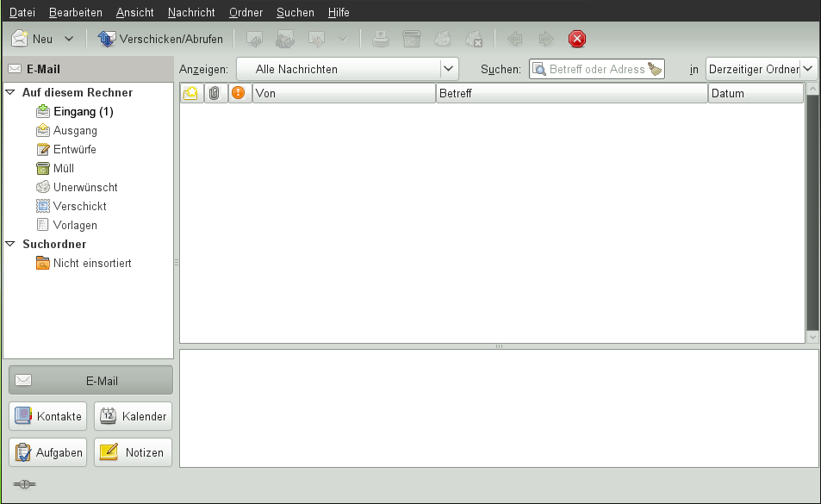
Task: Click Verschicken/Abrufen to send and receive
Action: tap(160, 39)
